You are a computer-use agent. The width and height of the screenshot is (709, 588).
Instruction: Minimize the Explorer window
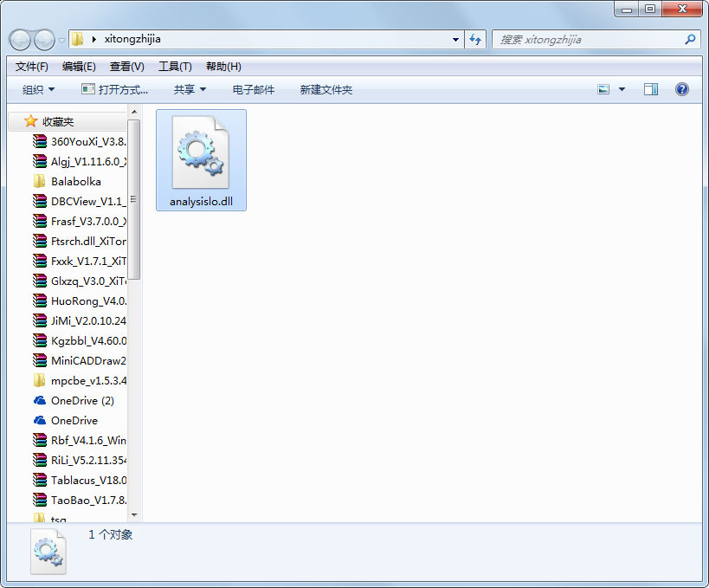tap(627, 9)
